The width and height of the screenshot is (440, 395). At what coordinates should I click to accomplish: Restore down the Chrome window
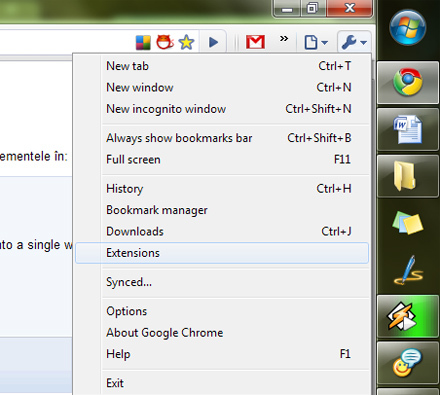pyautogui.click(x=313, y=8)
